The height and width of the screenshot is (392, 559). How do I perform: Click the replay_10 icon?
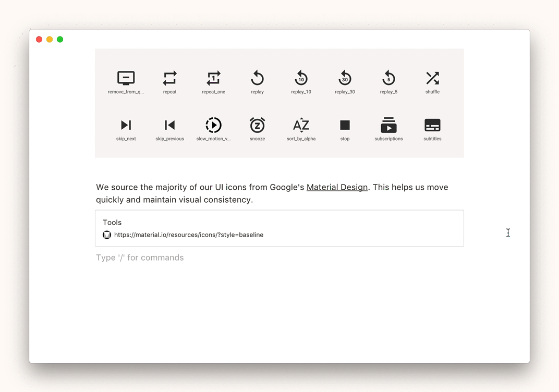coord(301,78)
